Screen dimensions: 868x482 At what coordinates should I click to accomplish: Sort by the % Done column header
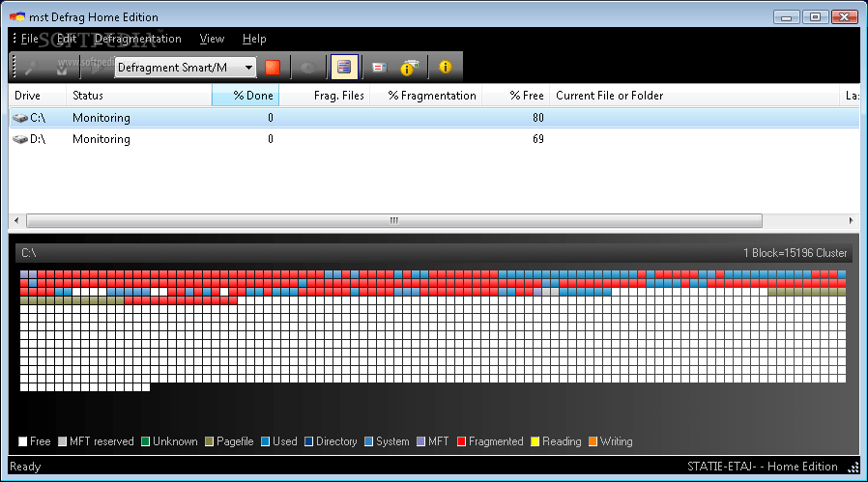point(246,96)
